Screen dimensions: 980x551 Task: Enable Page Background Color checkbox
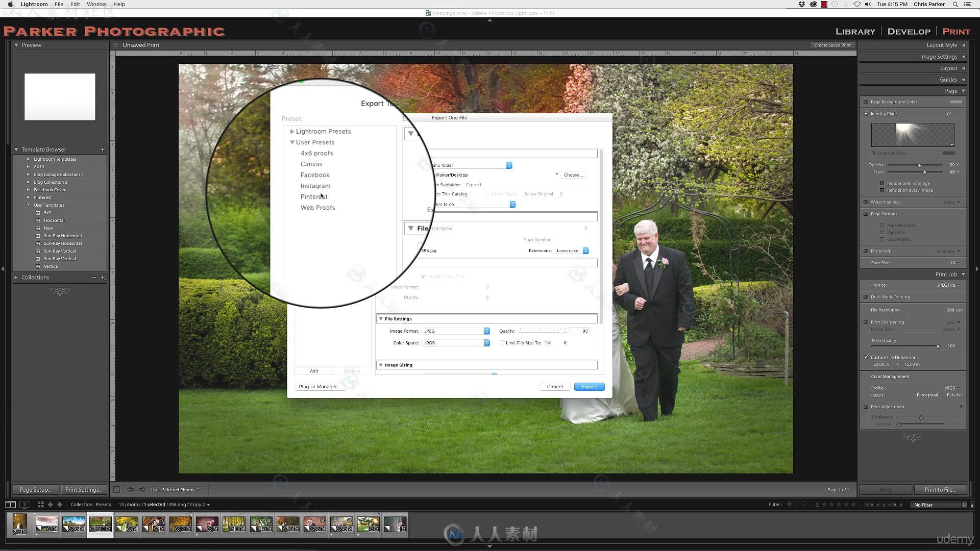click(866, 102)
